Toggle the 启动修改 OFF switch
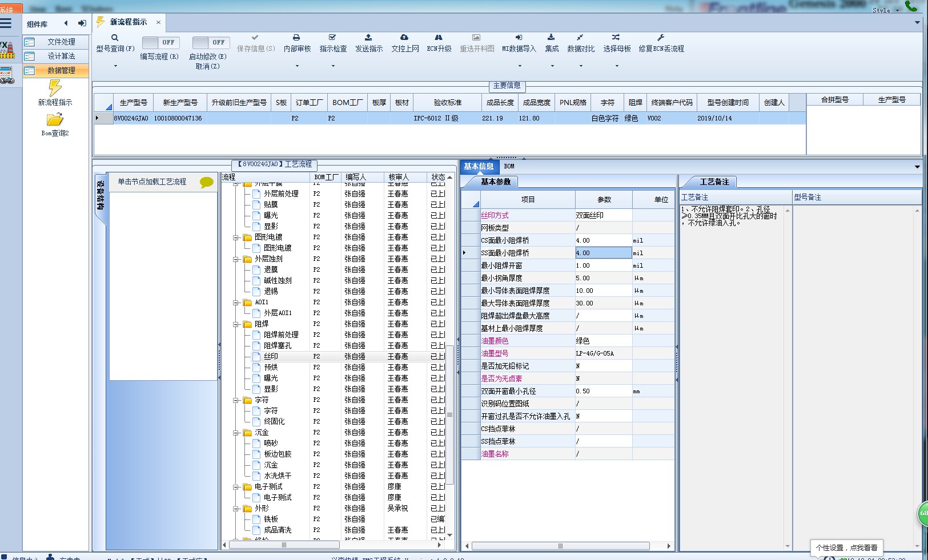928x560 pixels. (211, 42)
